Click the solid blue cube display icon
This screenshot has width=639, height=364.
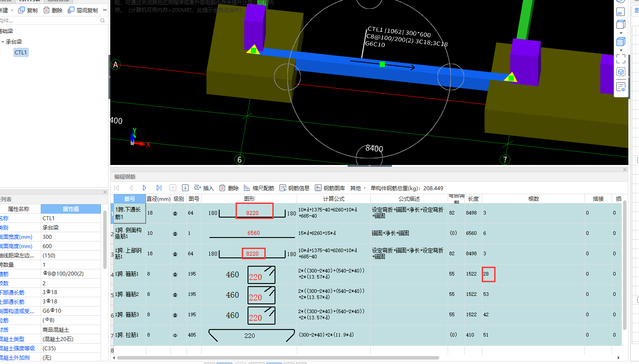(620, 42)
